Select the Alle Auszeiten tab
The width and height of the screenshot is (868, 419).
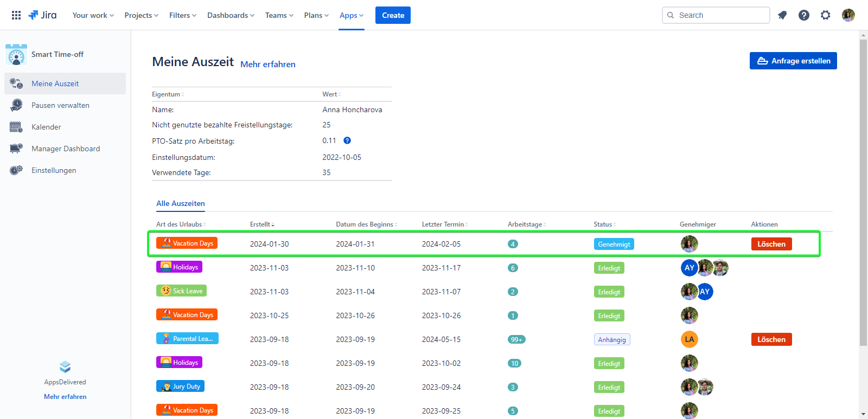coord(181,203)
